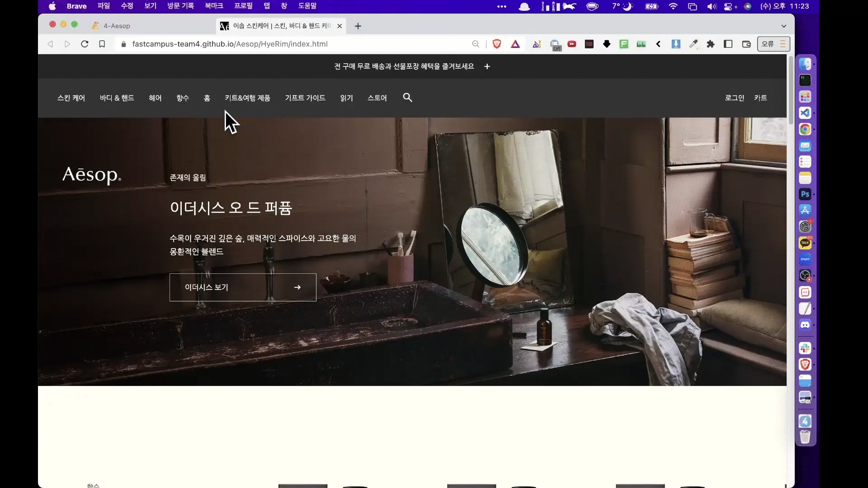The image size is (868, 488).
Task: Click the page vertical scrollbar
Action: tap(791, 90)
